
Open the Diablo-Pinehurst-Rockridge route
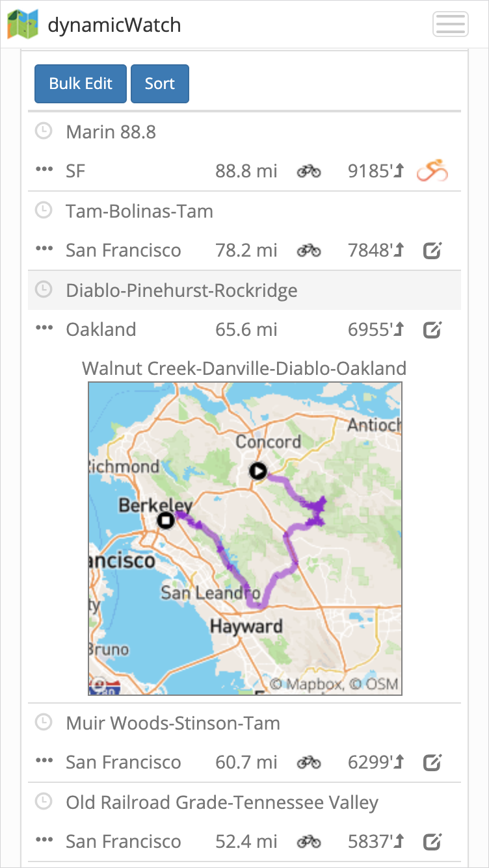[181, 290]
